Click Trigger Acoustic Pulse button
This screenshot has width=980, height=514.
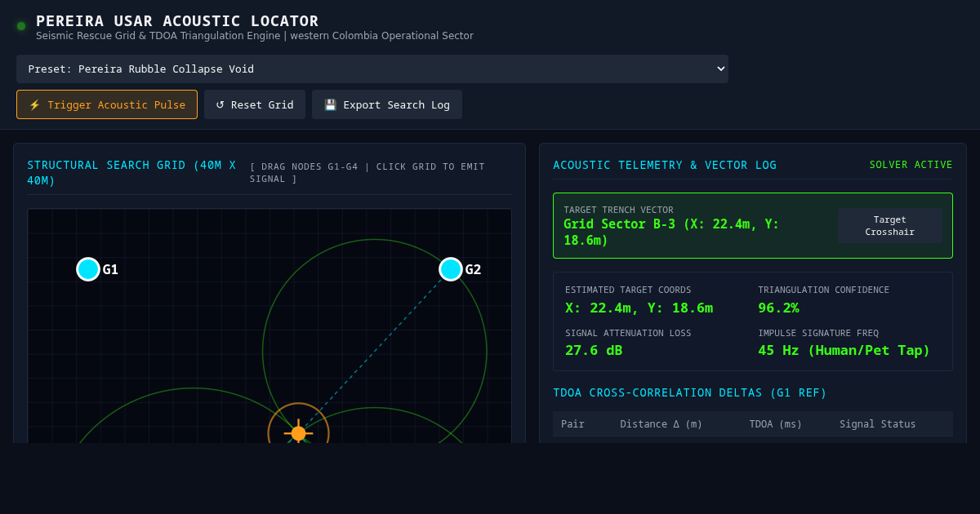pyautogui.click(x=107, y=104)
